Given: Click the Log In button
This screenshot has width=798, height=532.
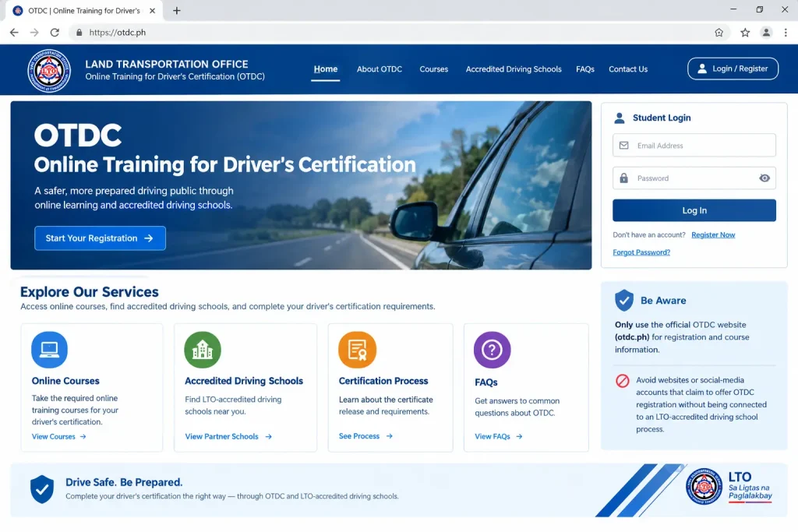Looking at the screenshot, I should point(694,210).
